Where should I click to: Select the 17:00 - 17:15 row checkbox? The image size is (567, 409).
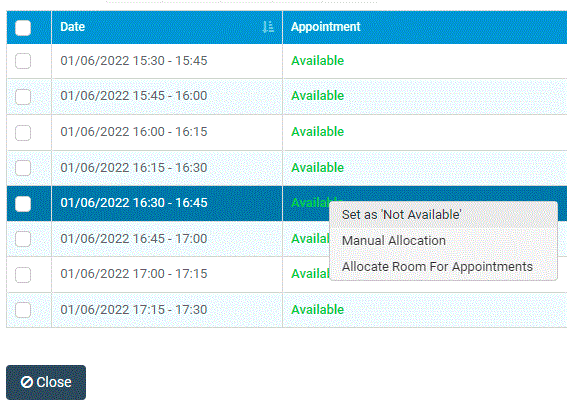click(23, 275)
